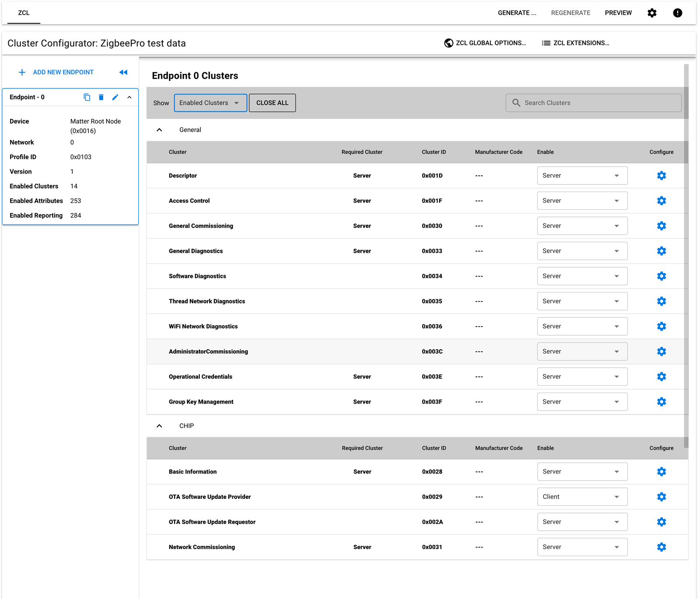Configure AdministratorCommissioning cluster
Viewport: 700px width, 599px height.
[x=661, y=352]
